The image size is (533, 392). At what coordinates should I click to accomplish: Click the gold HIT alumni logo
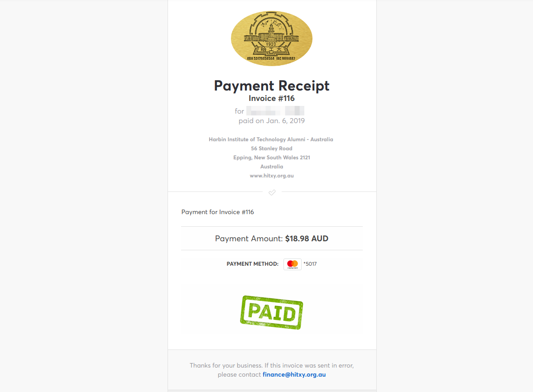click(x=272, y=38)
